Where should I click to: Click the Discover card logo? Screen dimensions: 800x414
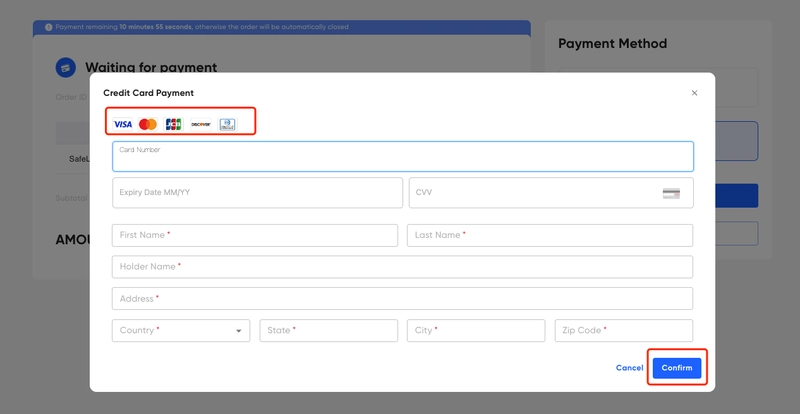pos(201,124)
